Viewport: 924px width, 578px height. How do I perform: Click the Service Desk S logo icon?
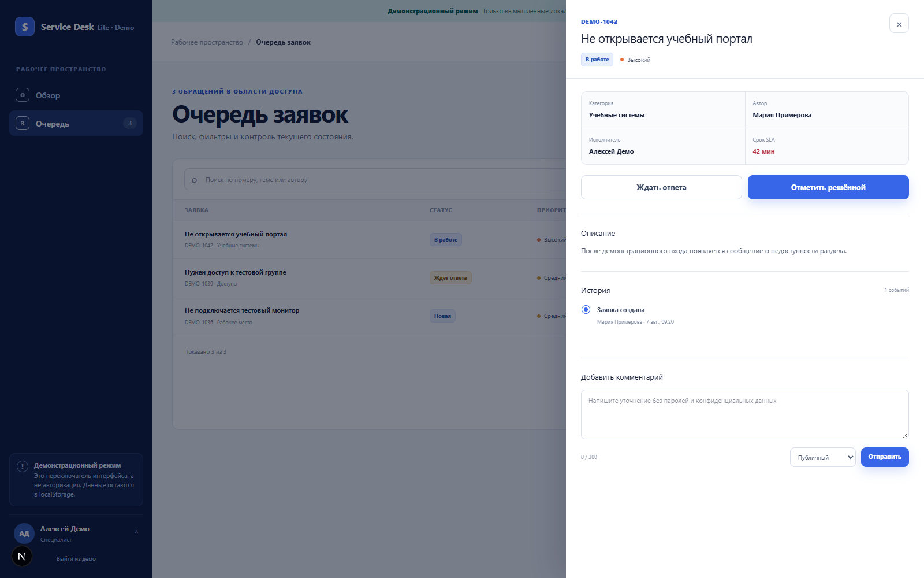[25, 27]
